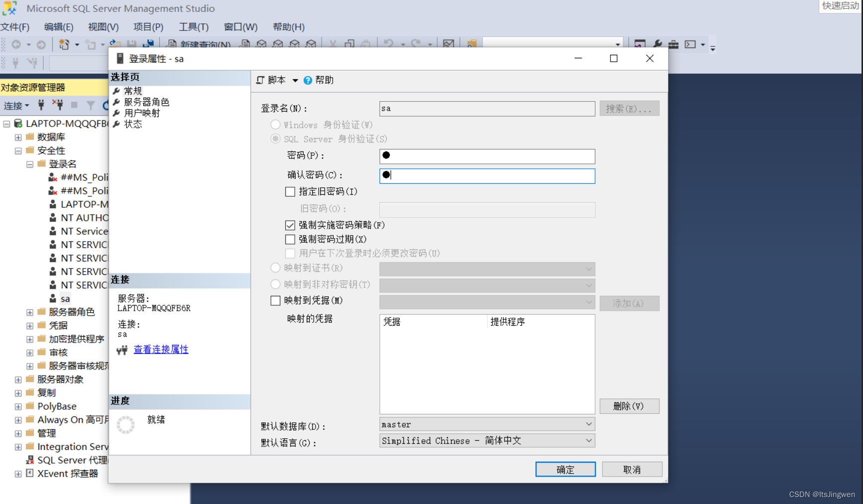Viewport: 863px width, 504px height.
Task: Check the 指定旧密码 checkbox
Action: click(x=290, y=192)
